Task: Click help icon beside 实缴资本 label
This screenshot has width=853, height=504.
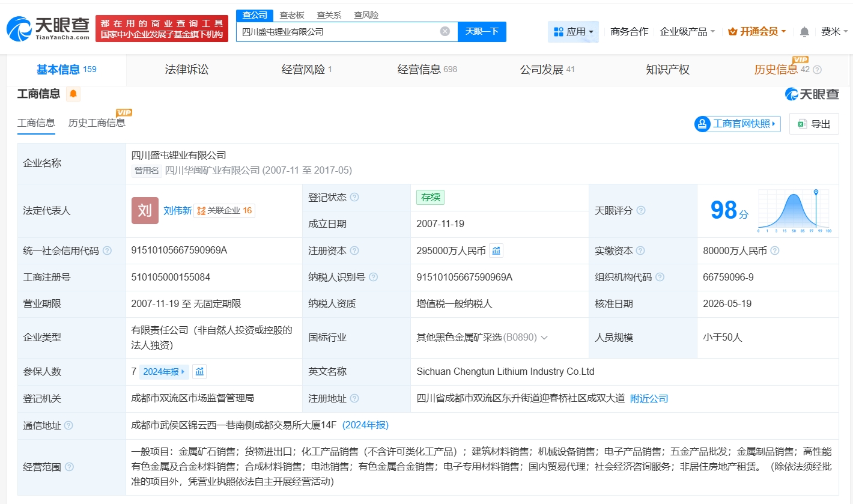Action: coord(640,250)
